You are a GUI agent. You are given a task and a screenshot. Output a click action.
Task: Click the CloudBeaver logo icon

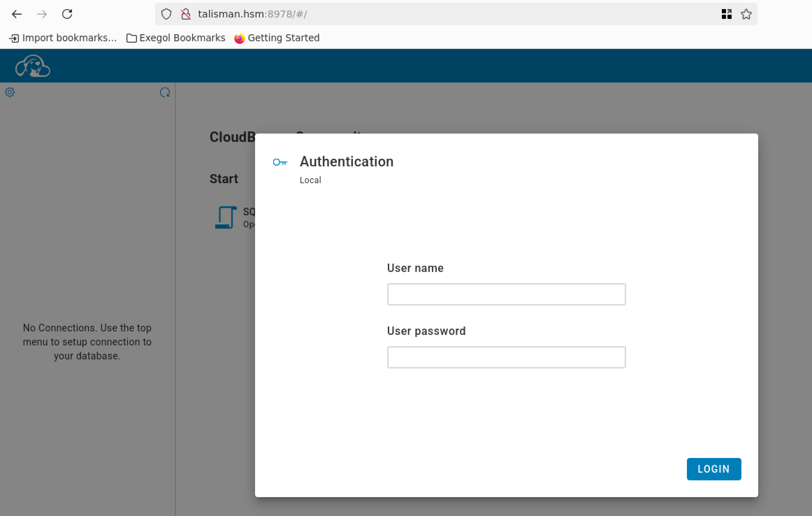[x=32, y=66]
